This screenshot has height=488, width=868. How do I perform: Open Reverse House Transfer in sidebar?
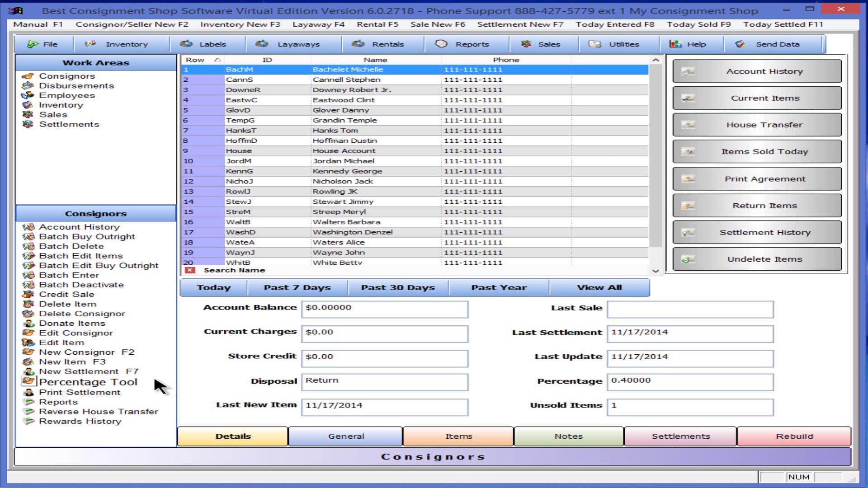click(x=99, y=412)
